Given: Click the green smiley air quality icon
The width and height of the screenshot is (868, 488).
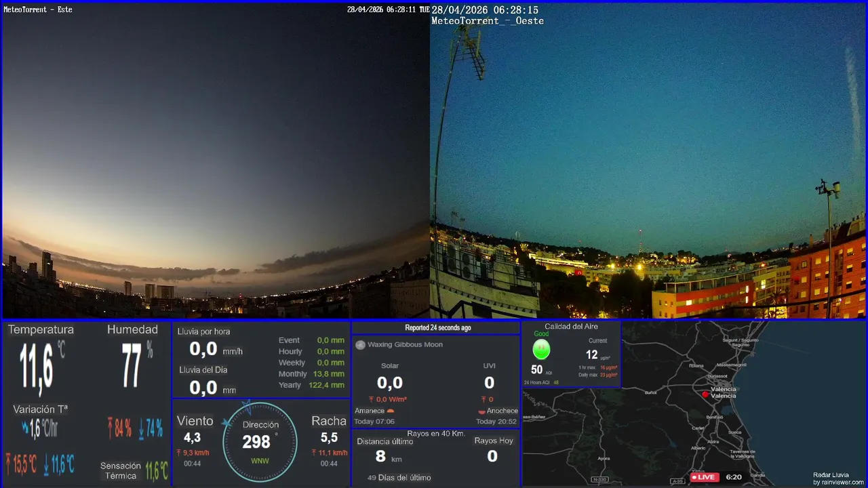Looking at the screenshot, I should click(x=541, y=350).
